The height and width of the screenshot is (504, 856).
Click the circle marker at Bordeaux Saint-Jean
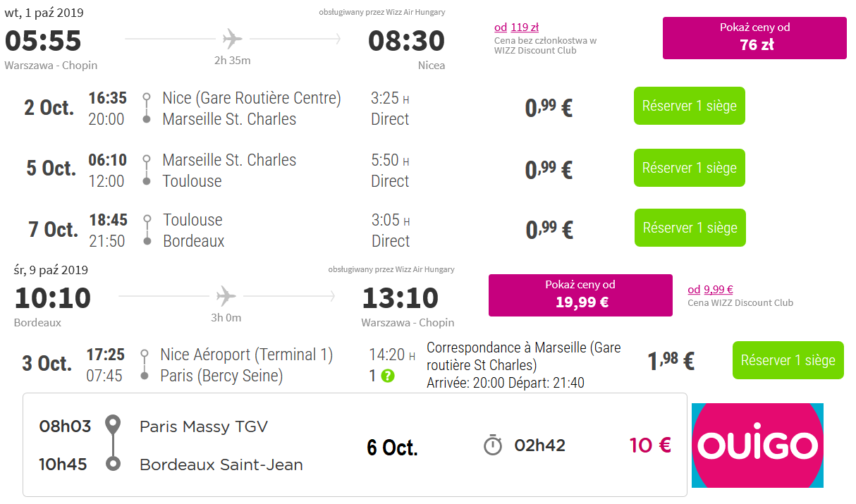pos(112,464)
